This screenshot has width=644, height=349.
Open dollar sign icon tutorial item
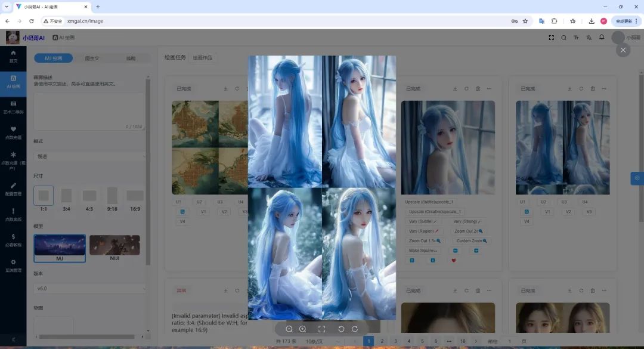[x=13, y=240]
